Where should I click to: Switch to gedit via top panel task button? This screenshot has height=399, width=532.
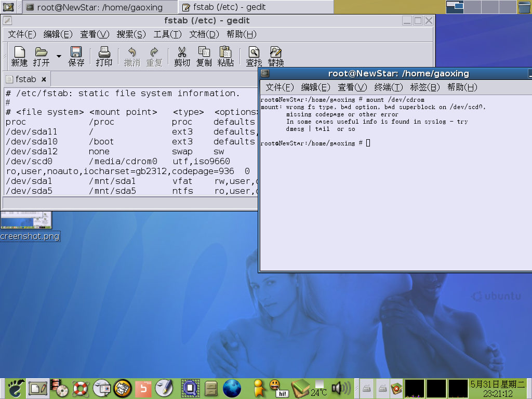(x=256, y=7)
